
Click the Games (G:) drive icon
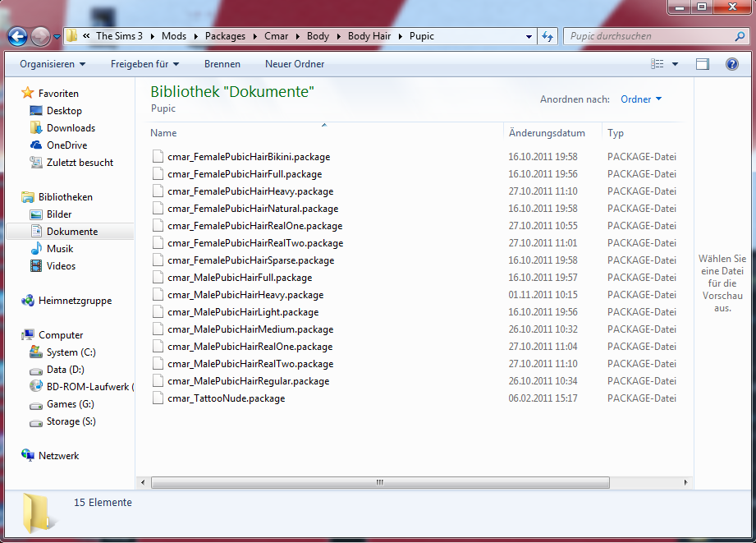pos(36,406)
